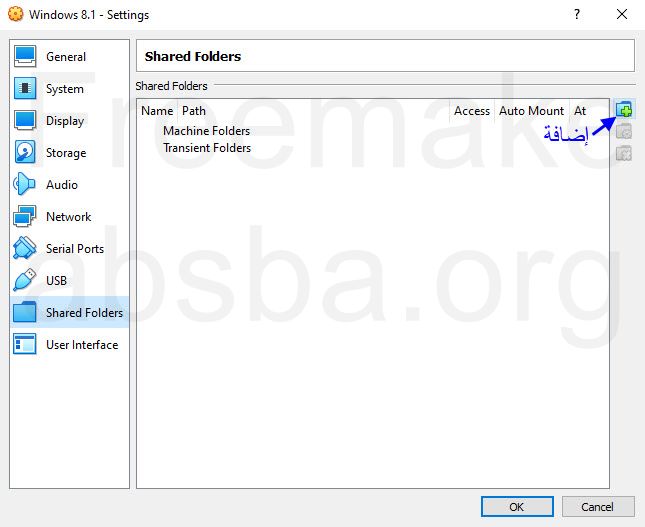Viewport: 645px width, 527px height.
Task: Click the Auto Mount column header
Action: pos(531,111)
